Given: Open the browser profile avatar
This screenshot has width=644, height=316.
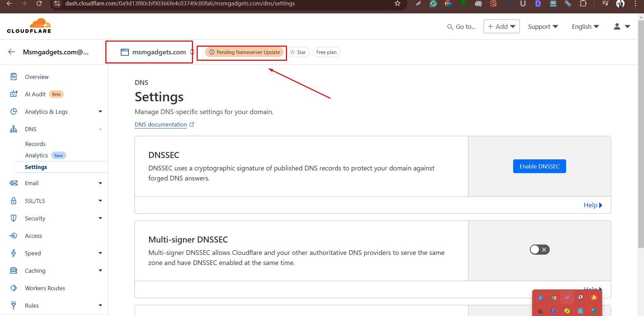Looking at the screenshot, I should coord(620,4).
